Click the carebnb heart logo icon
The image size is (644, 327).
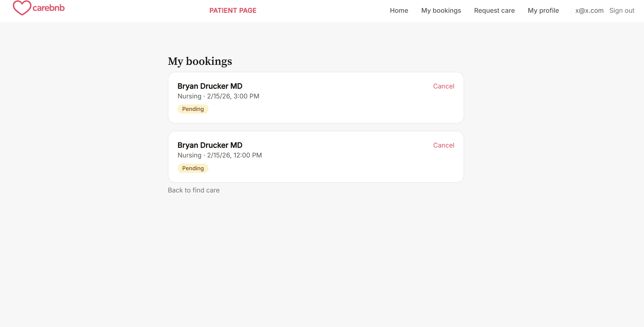22,8
